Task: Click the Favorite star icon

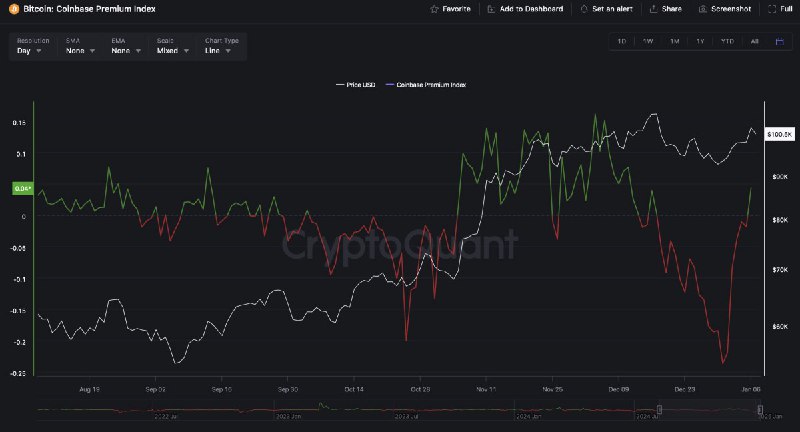Action: click(434, 9)
